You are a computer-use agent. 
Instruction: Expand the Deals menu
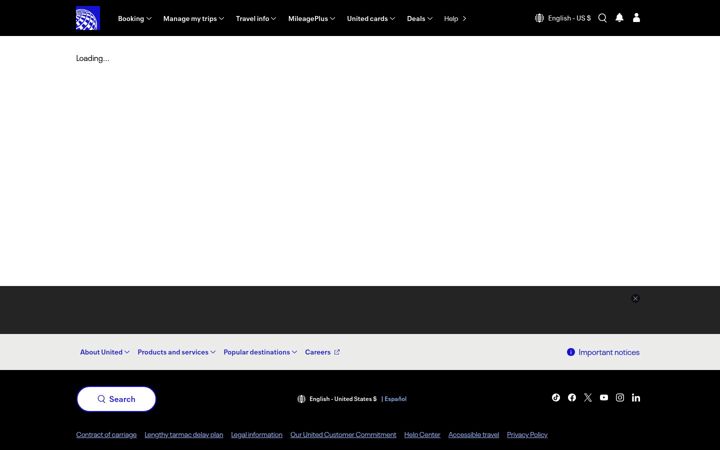click(x=419, y=18)
